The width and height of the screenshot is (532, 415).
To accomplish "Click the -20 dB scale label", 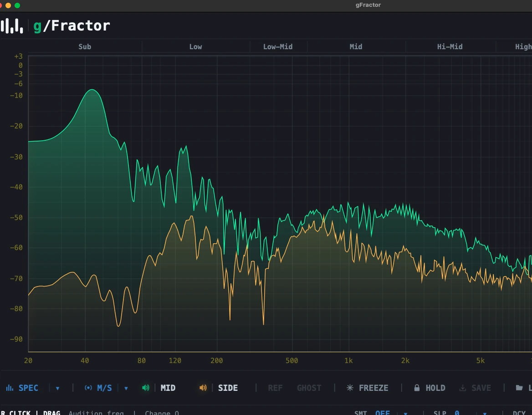I will tap(16, 126).
